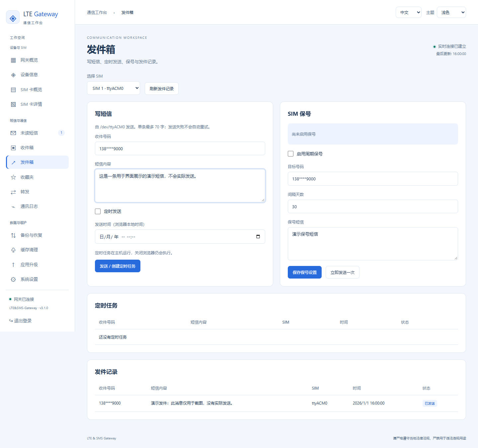Image resolution: width=478 pixels, height=448 pixels.
Task: Click the 应用升级 up arrow icon
Action: click(13, 265)
